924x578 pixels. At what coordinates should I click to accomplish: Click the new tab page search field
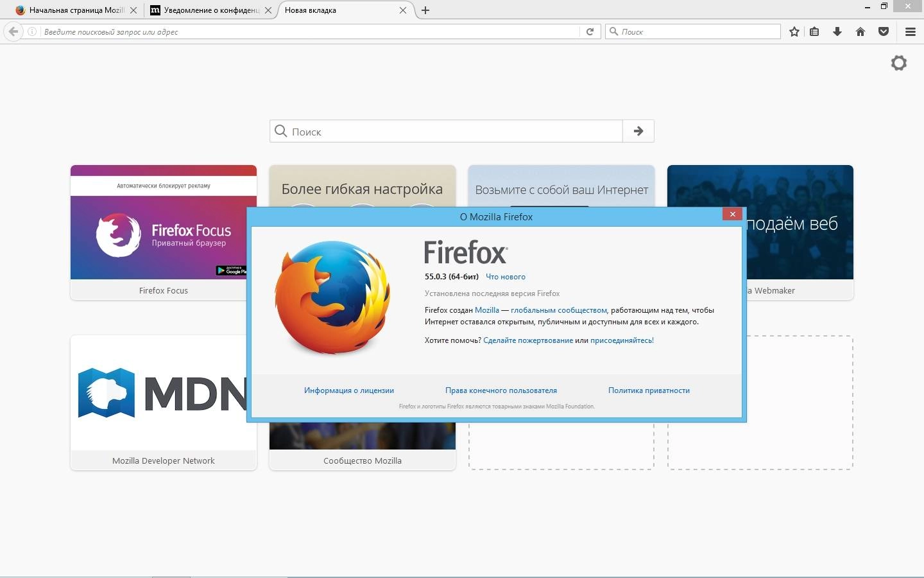coord(447,131)
